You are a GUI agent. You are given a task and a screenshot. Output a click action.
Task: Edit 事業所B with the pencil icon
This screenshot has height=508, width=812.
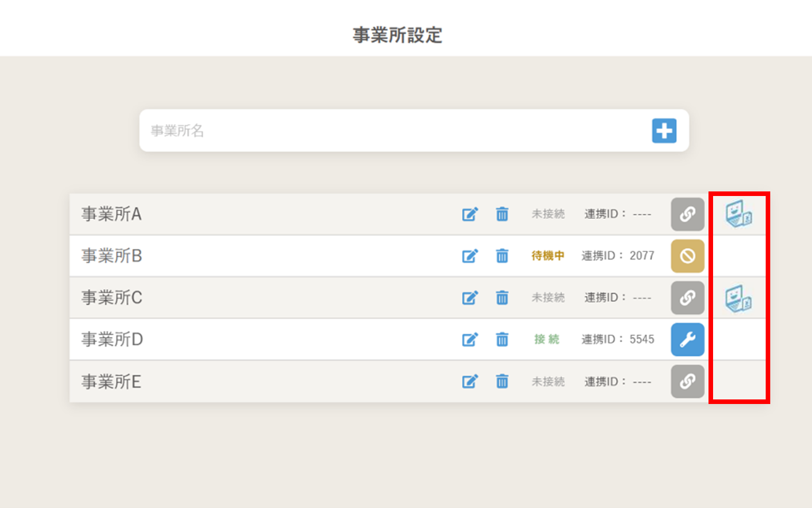click(469, 255)
